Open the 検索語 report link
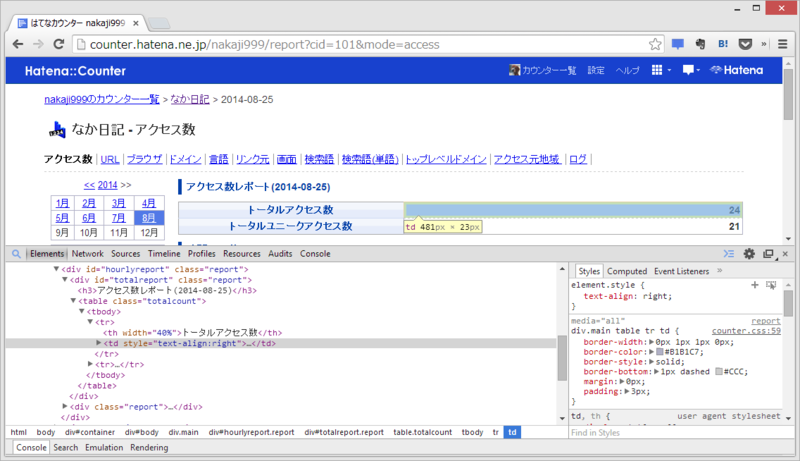800x461 pixels. (319, 159)
